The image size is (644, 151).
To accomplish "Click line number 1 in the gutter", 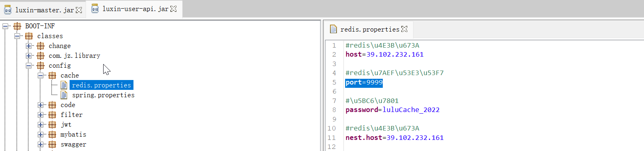I will click(334, 46).
